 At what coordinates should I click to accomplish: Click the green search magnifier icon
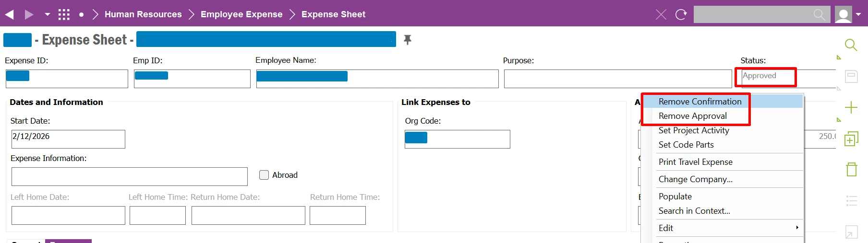851,45
